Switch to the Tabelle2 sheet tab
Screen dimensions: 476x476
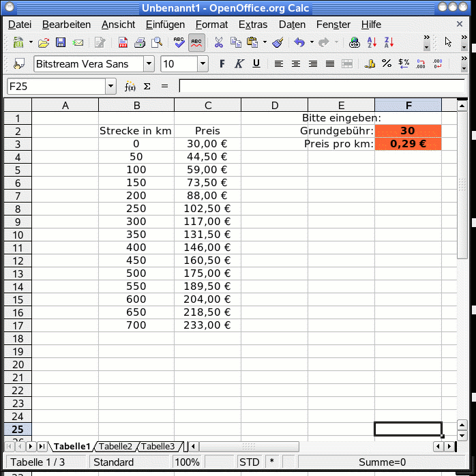pos(115,447)
